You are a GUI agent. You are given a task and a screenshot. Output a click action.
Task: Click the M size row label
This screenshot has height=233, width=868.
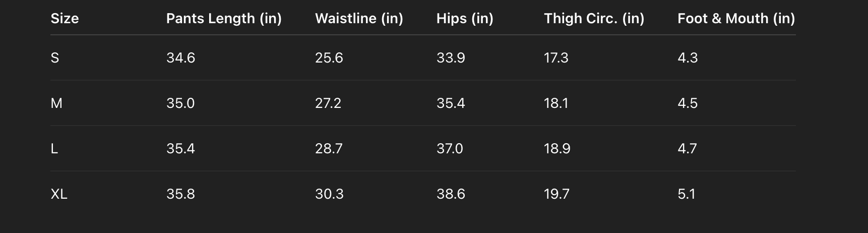tap(56, 103)
